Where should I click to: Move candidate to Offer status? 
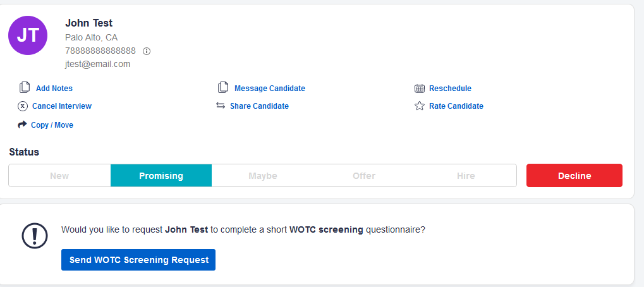(x=364, y=176)
